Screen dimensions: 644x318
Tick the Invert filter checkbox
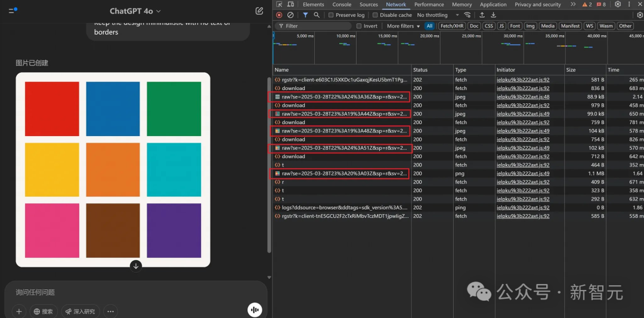(359, 26)
